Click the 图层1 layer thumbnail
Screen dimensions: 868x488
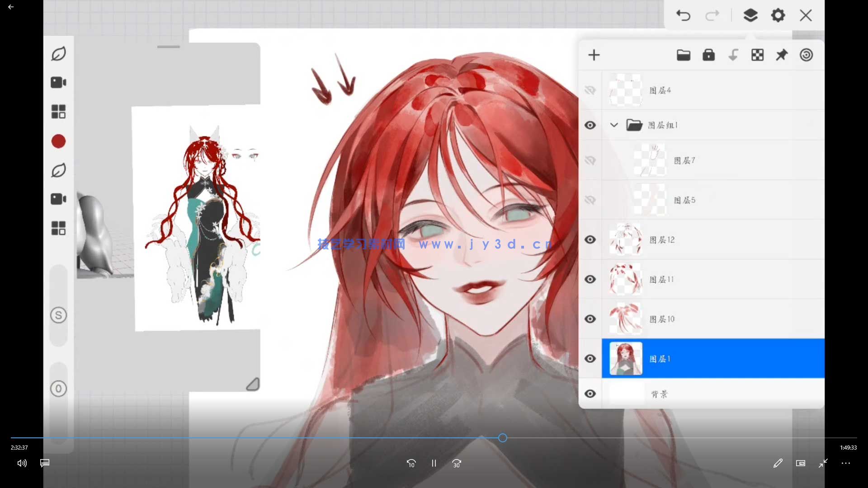626,358
